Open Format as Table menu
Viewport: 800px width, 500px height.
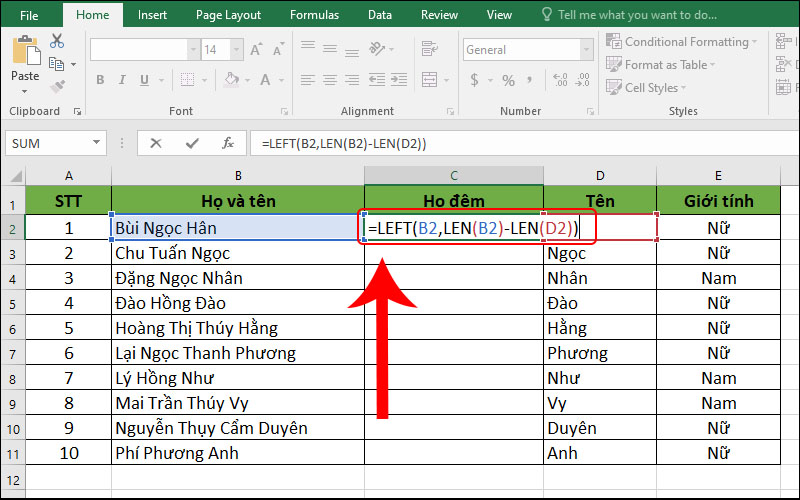click(661, 65)
